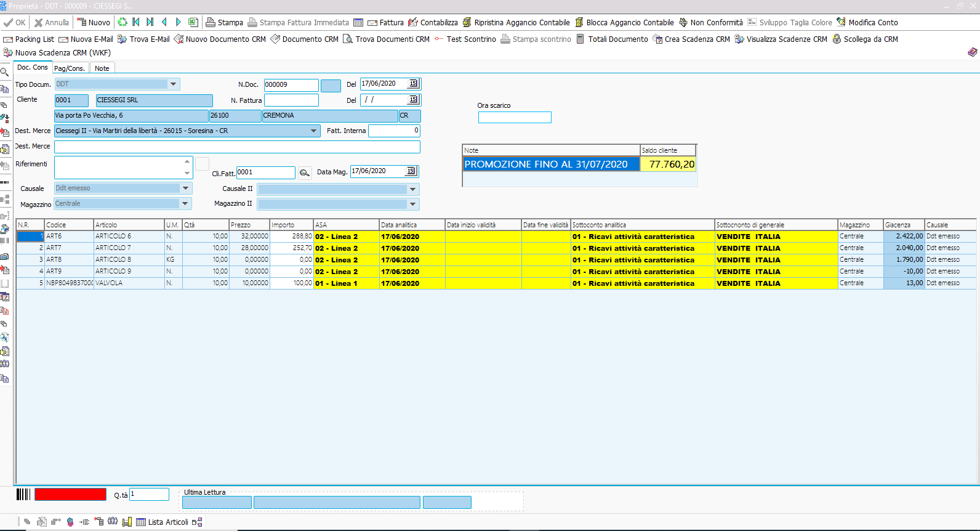This screenshot has width=980, height=531.
Task: Click Blocca Aggancio Contabile
Action: [624, 22]
